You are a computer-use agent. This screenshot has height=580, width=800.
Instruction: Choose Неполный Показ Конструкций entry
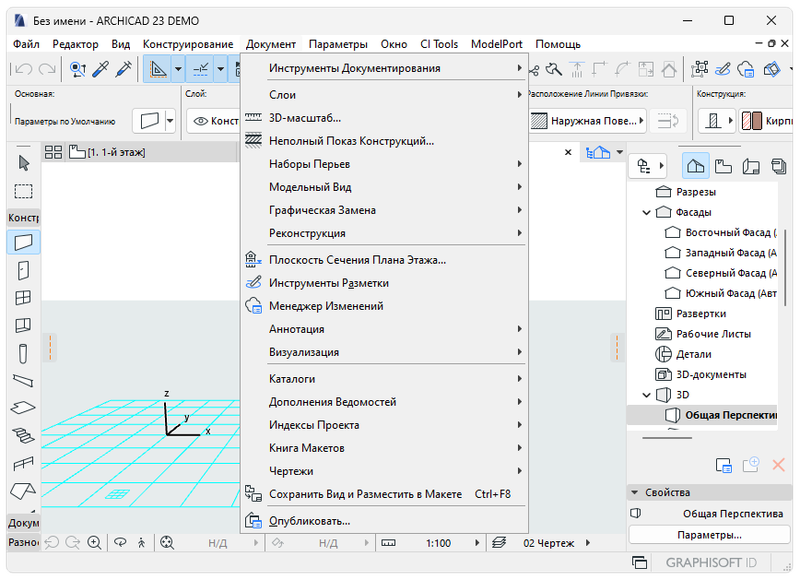pyautogui.click(x=384, y=141)
